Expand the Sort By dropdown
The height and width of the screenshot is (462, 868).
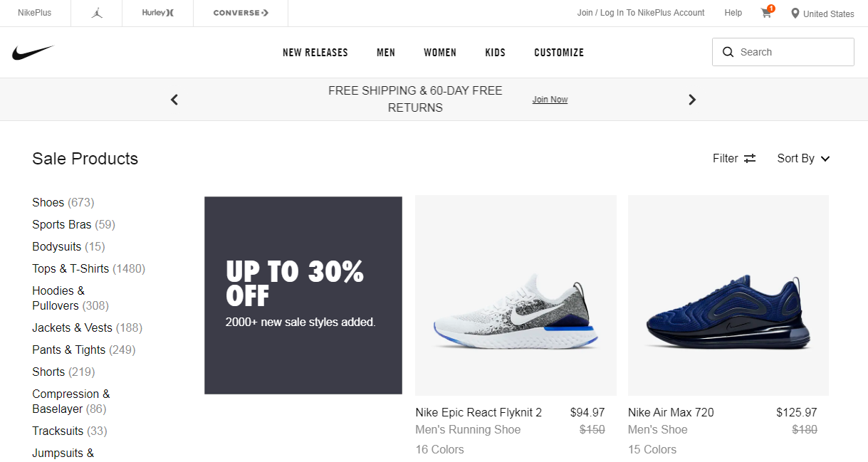point(803,159)
